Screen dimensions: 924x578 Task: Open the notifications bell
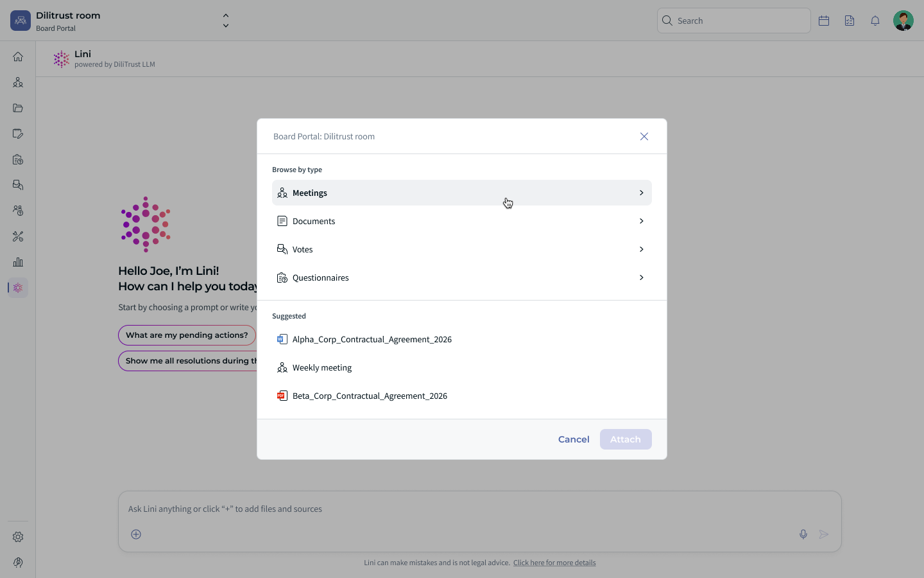[x=875, y=21]
